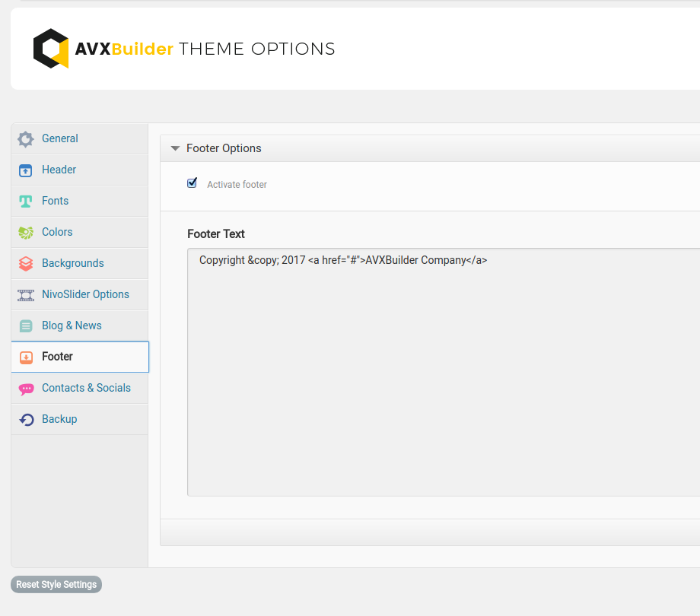Click the NivoSlider Options filmstrip icon
The image size is (700, 616).
point(26,294)
